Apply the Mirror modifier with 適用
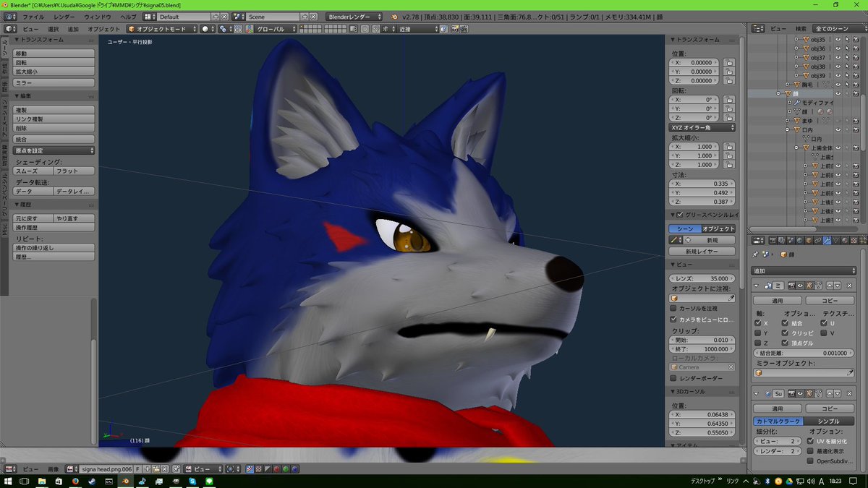 coord(778,300)
